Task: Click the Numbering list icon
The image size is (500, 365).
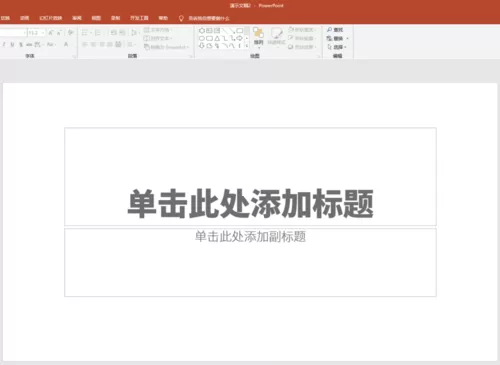Action: [x=99, y=33]
